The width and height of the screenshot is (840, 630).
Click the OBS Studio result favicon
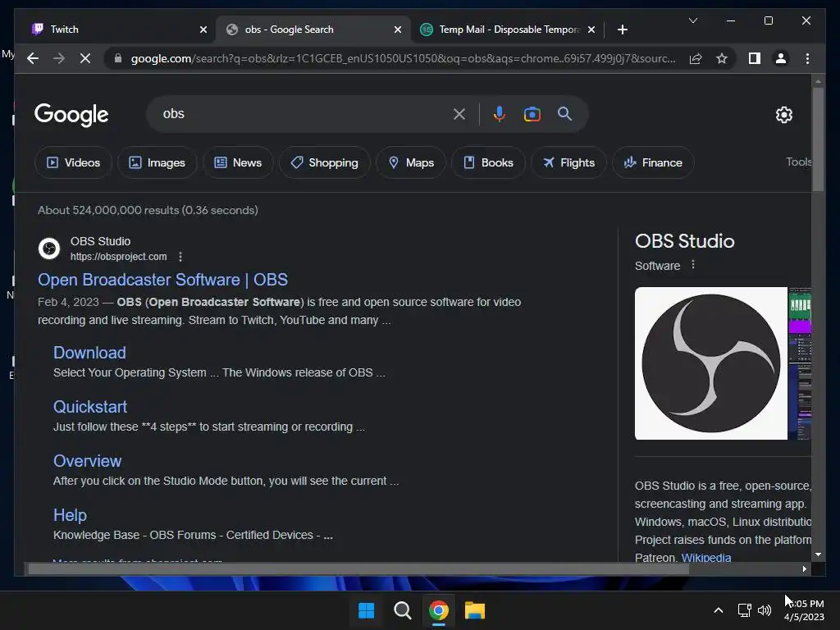[x=49, y=249]
